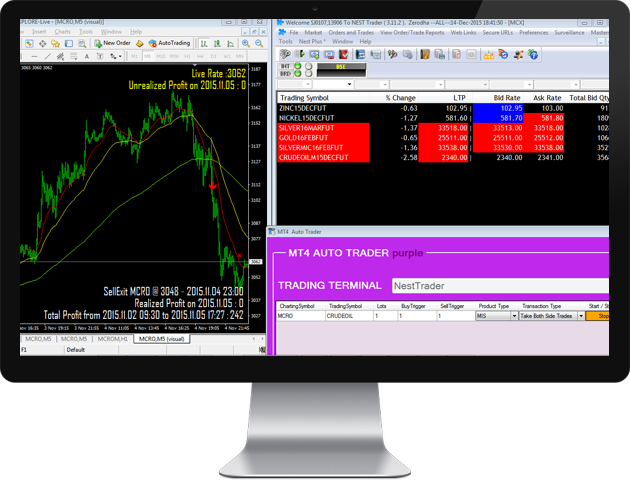Open Charts menu in MT4

(62, 32)
